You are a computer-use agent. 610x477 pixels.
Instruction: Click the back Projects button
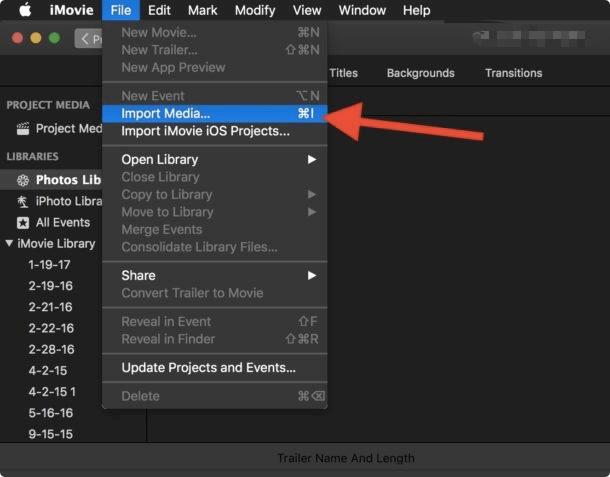pyautogui.click(x=88, y=39)
